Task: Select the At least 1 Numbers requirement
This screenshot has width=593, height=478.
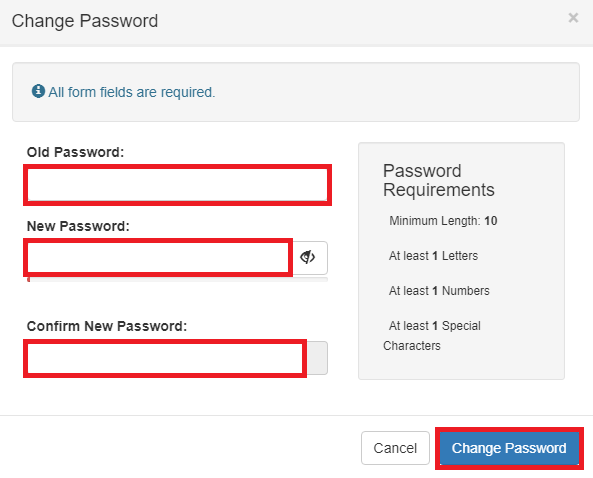Action: [x=439, y=291]
